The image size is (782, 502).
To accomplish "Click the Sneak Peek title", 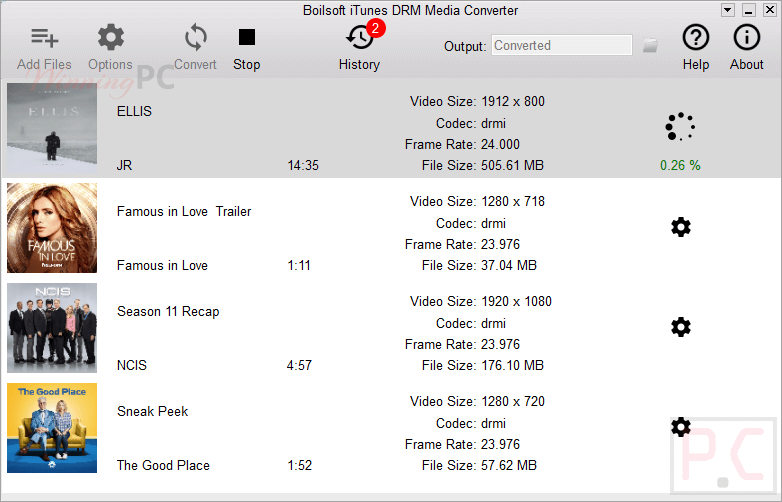I will 153,411.
